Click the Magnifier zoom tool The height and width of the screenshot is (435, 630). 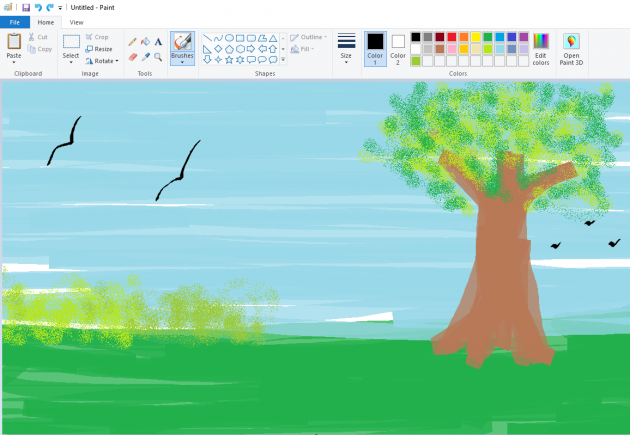(x=158, y=57)
